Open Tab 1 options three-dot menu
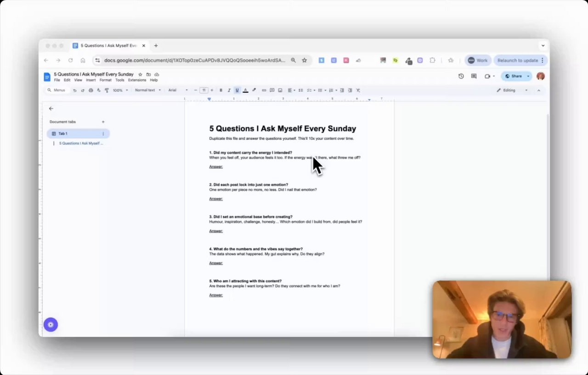 [103, 134]
